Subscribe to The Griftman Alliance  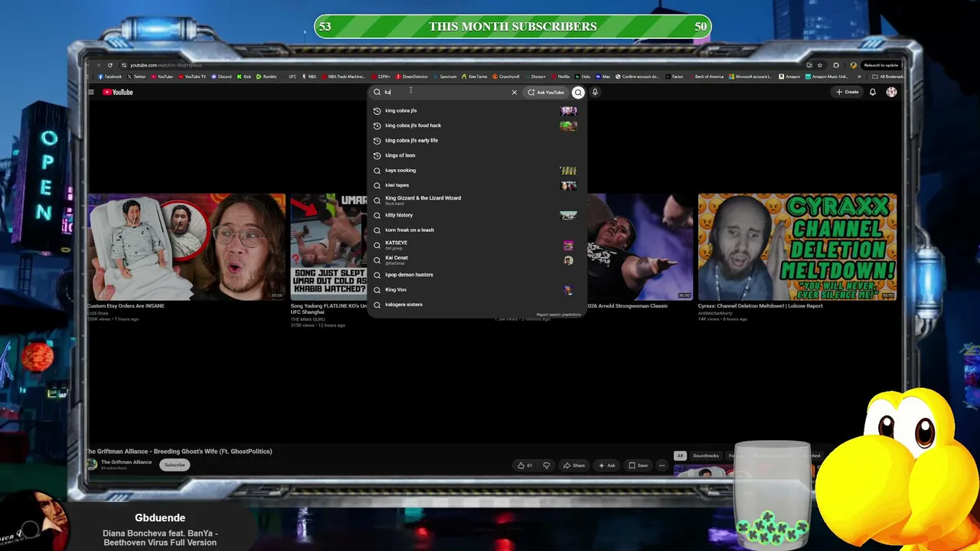175,465
